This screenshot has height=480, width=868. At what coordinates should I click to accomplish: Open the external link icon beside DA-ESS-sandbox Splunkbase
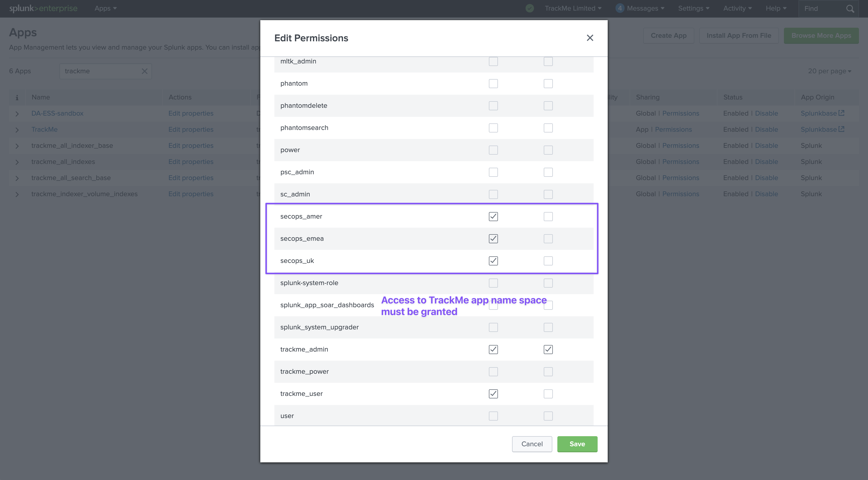point(841,113)
